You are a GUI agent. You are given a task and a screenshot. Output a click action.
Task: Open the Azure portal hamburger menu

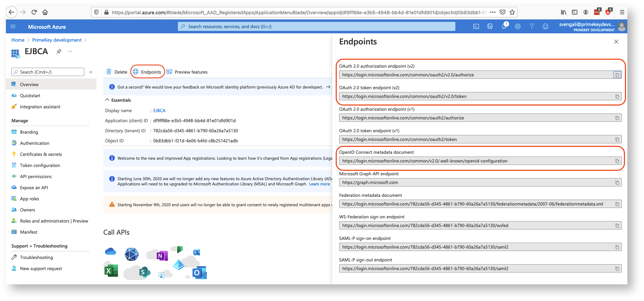pos(13,27)
